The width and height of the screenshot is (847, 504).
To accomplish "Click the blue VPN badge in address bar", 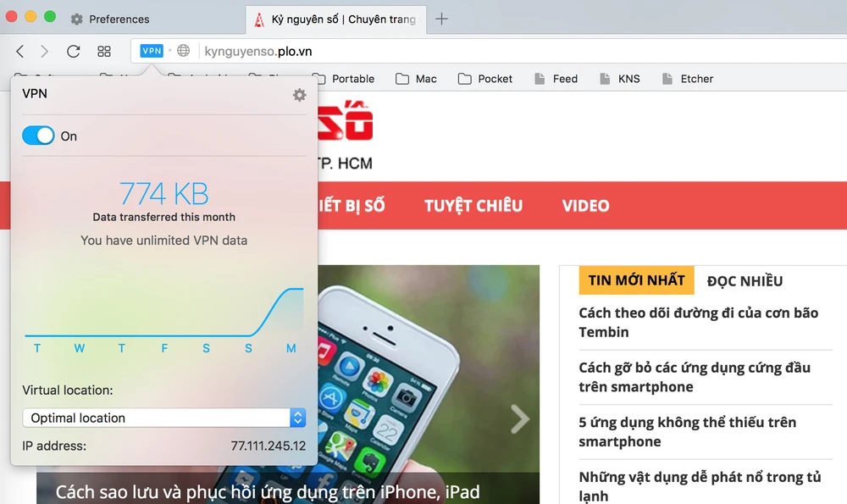I will [152, 51].
